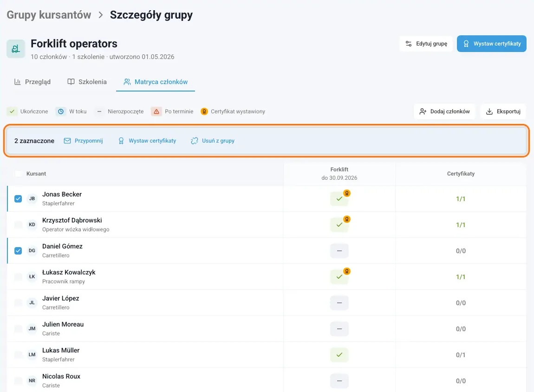534x392 pixels.
Task: Toggle the select-all Kursant header checkbox
Action: pos(18,174)
